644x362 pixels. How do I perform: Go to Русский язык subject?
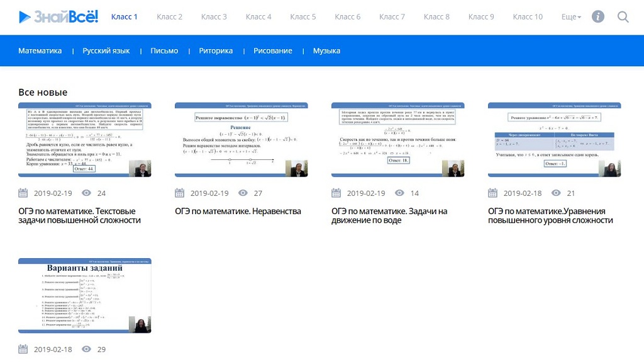[106, 51]
